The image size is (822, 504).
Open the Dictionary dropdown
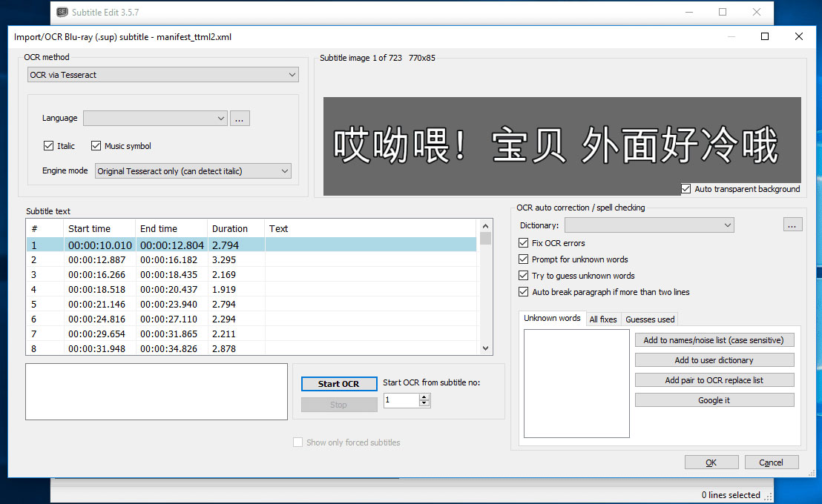pyautogui.click(x=649, y=225)
